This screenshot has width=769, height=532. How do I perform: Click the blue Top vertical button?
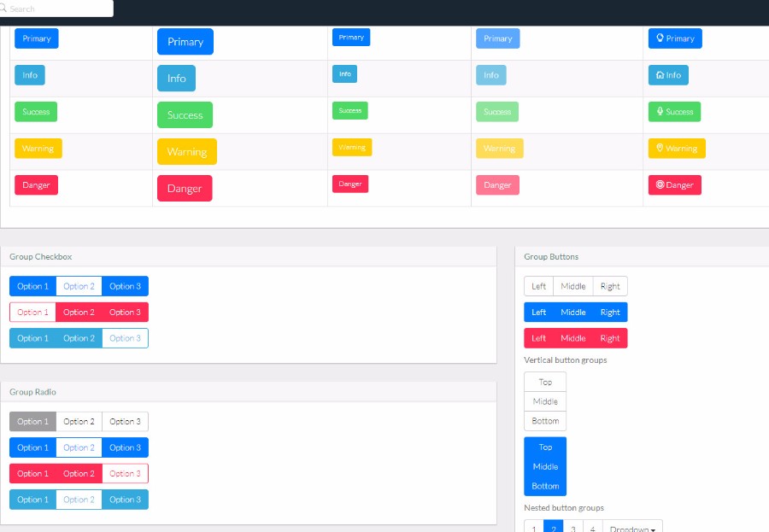pos(545,447)
